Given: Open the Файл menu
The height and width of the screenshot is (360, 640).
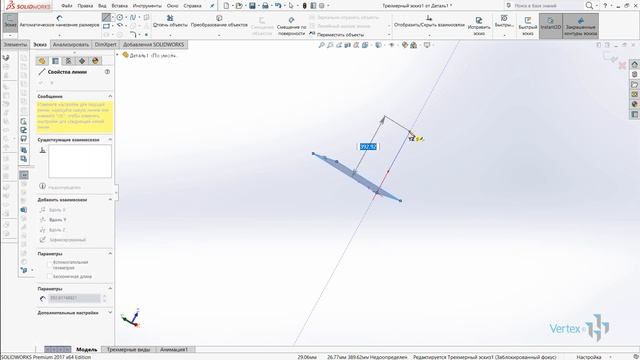Looking at the screenshot, I should tap(67, 6).
